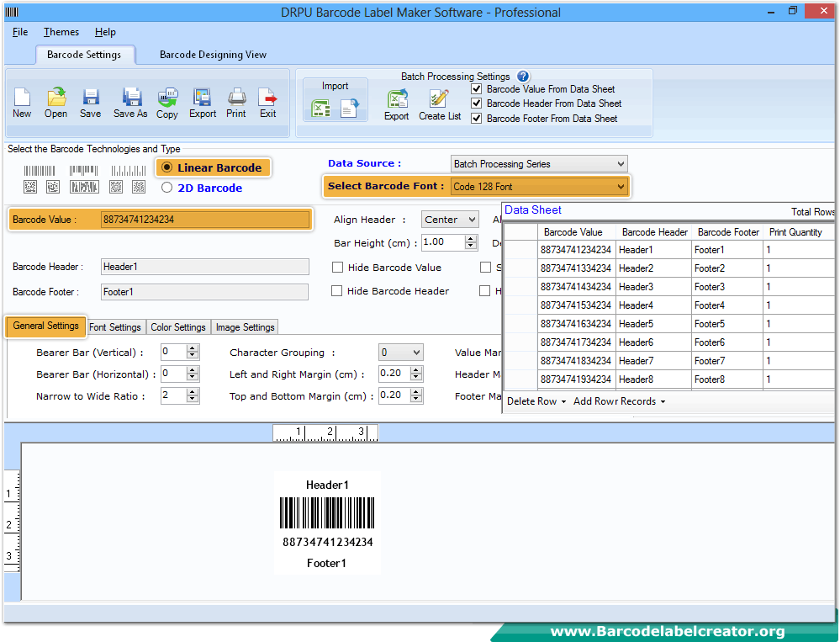The width and height of the screenshot is (840, 642).
Task: Switch to Barcode Settings tab
Action: point(84,55)
